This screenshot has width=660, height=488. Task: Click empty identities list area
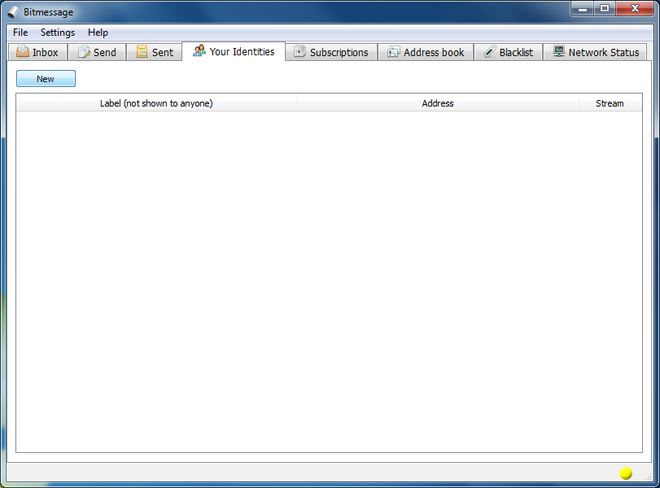click(329, 281)
